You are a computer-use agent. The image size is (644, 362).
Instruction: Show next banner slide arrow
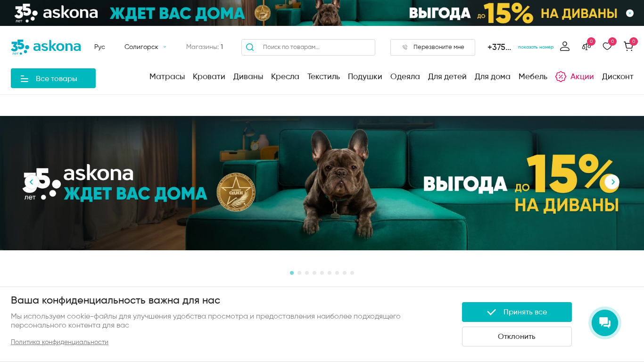612,182
